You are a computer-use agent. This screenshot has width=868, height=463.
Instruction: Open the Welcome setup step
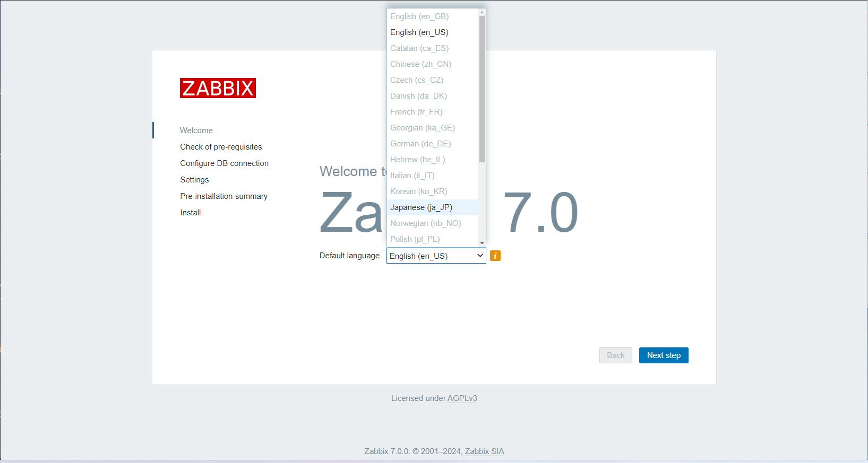196,130
